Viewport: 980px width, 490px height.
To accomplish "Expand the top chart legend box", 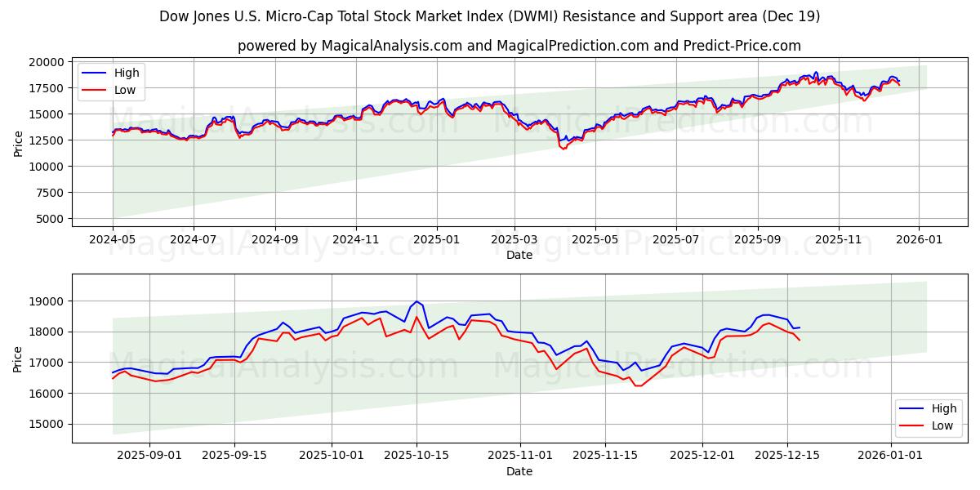I will [112, 80].
